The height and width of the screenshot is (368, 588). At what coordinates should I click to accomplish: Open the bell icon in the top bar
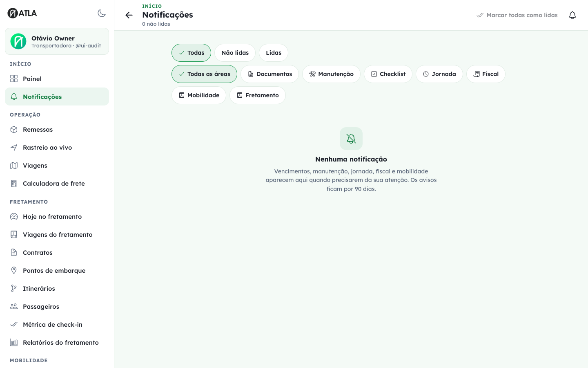coord(572,15)
